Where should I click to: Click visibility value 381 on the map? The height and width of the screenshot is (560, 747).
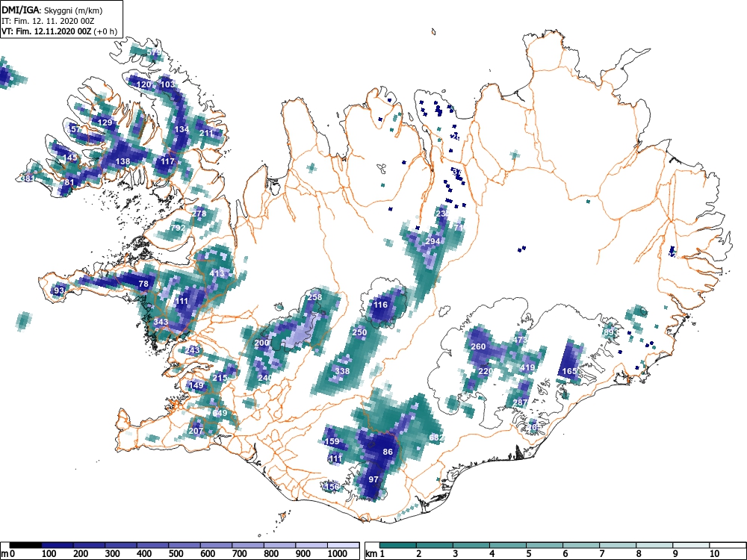coord(28,179)
